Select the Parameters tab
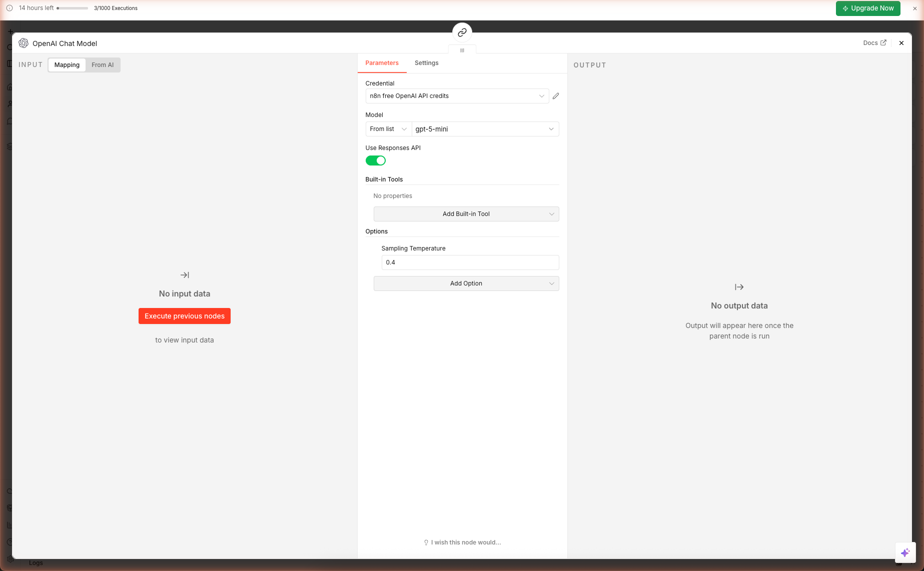 382,63
